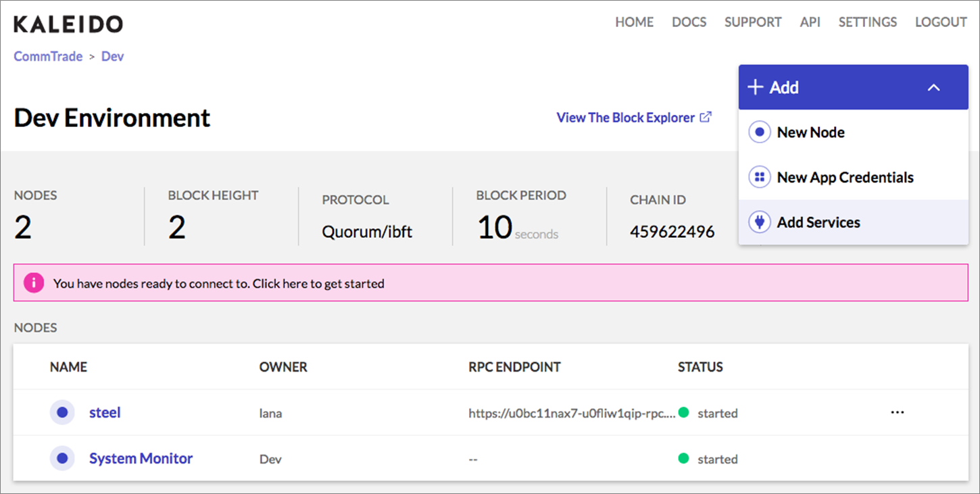
Task: Click the New App Credentials grid icon
Action: tap(760, 178)
